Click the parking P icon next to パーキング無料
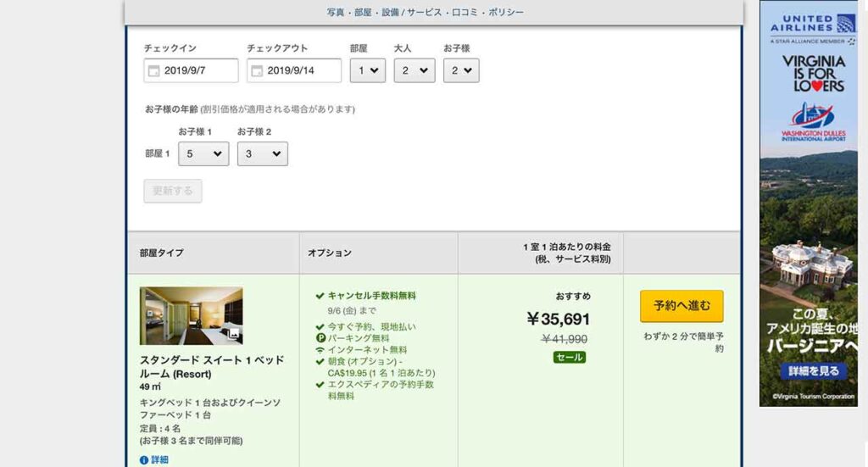Image resolution: width=868 pixels, height=467 pixels. (x=320, y=338)
